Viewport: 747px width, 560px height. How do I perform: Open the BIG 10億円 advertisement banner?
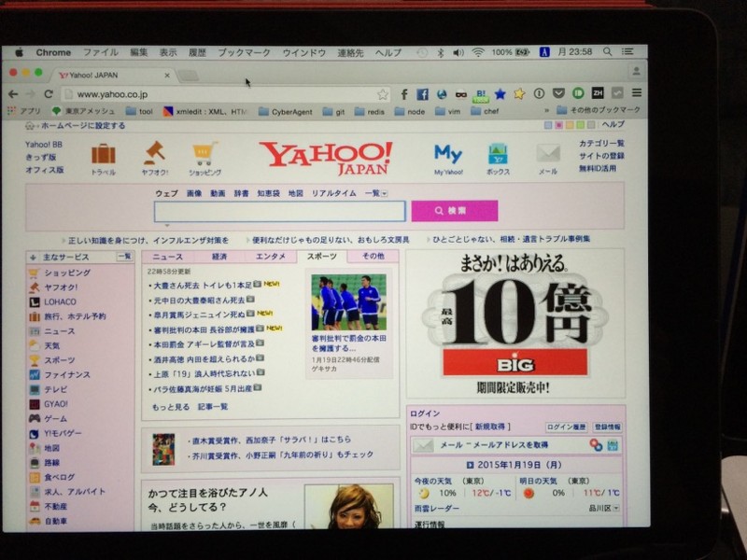[x=515, y=323]
